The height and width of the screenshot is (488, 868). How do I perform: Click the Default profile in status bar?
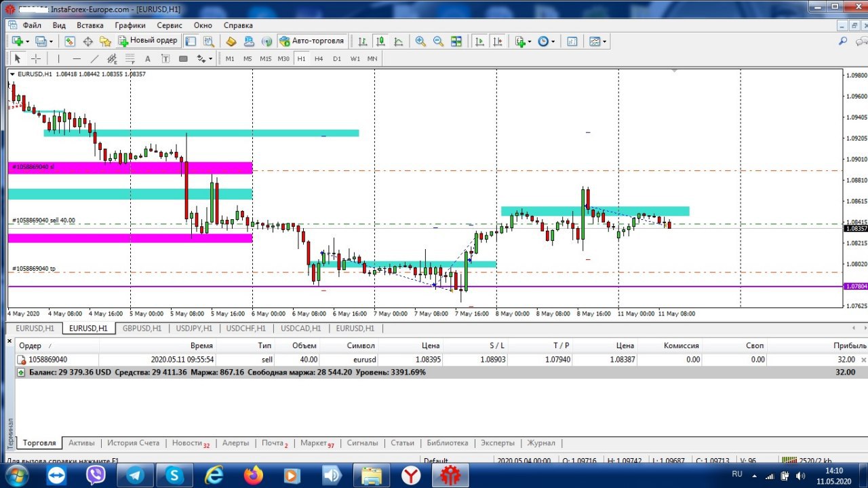436,460
